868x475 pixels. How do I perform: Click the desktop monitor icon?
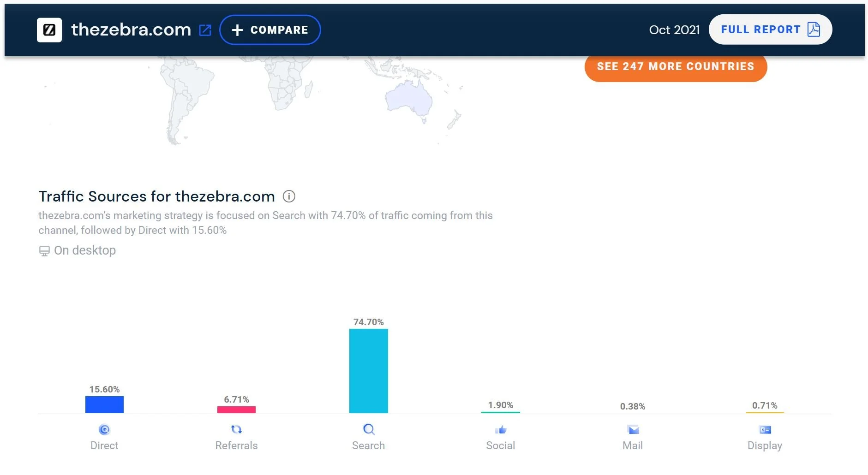point(44,251)
